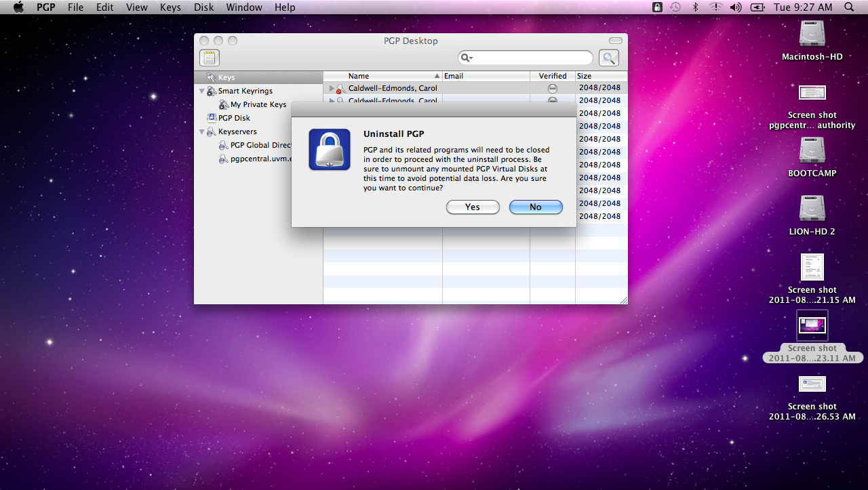The width and height of the screenshot is (868, 490).
Task: Select the pgpcentral.uvm keyserver entry
Action: click(260, 159)
